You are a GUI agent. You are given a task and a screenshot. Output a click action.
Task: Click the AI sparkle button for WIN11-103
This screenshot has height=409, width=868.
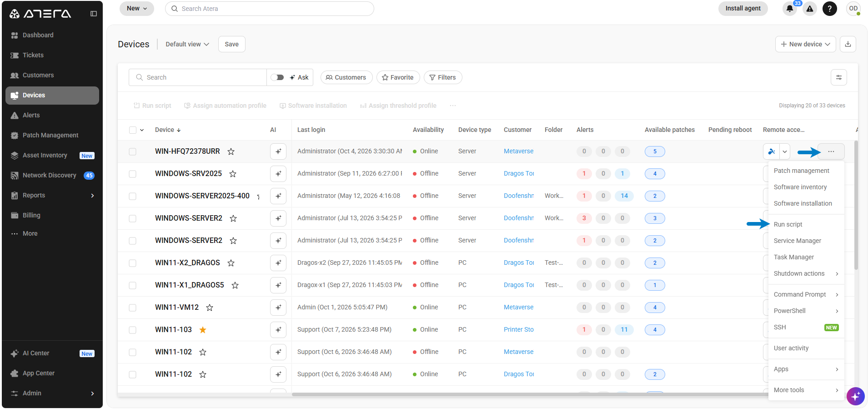click(x=278, y=330)
